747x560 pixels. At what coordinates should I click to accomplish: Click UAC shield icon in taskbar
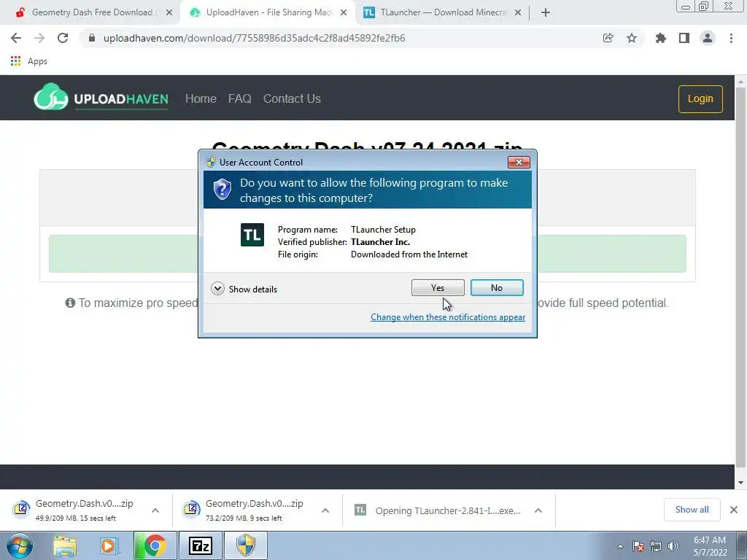(246, 545)
